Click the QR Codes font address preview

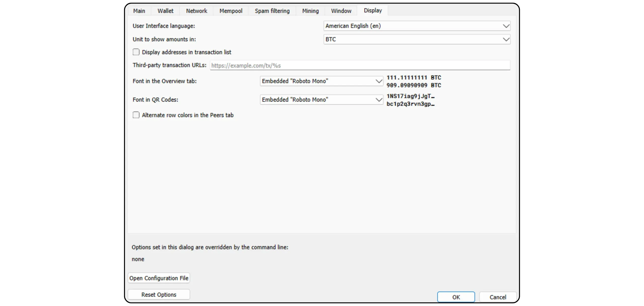(410, 100)
